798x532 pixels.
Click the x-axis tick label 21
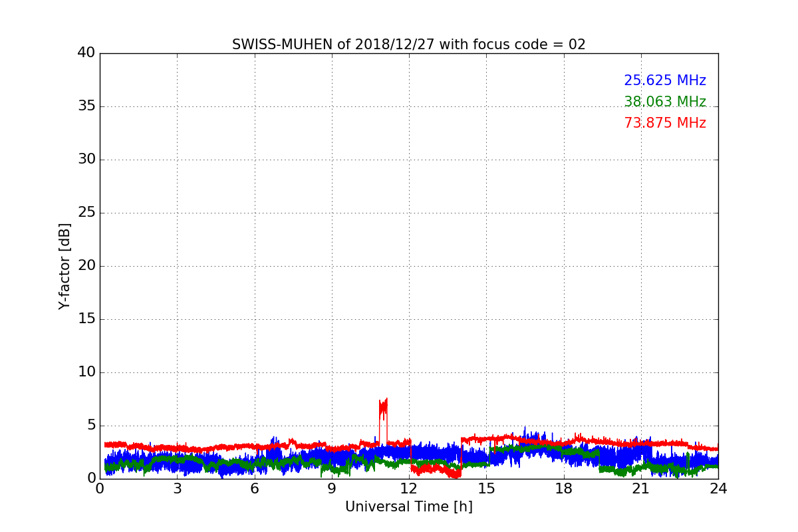point(641,489)
